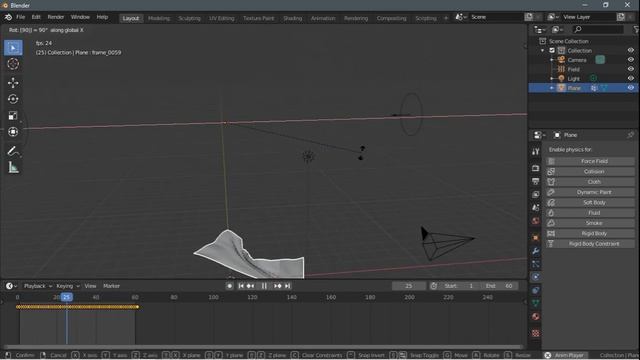This screenshot has height=360, width=640.
Task: Hide the Camera object in outliner
Action: [631, 60]
